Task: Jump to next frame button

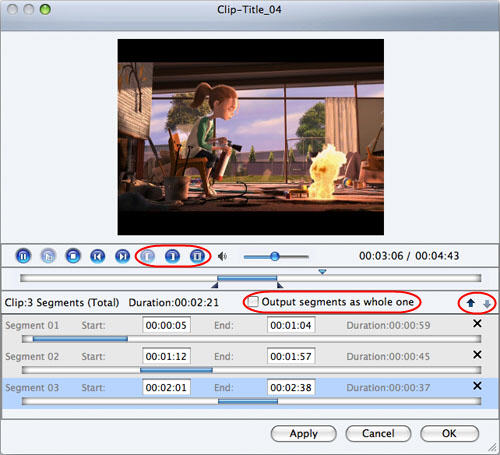Action: click(x=123, y=256)
